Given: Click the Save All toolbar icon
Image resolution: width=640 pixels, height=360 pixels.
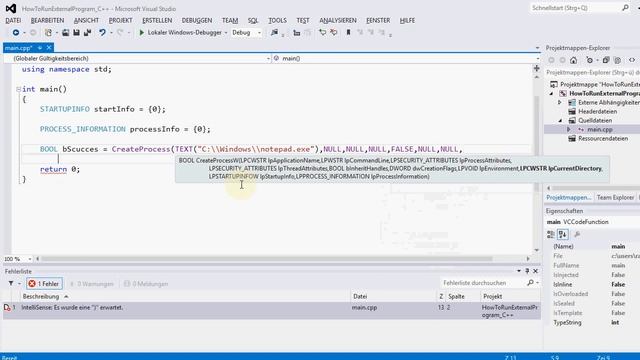Looking at the screenshot, I should tap(87, 32).
